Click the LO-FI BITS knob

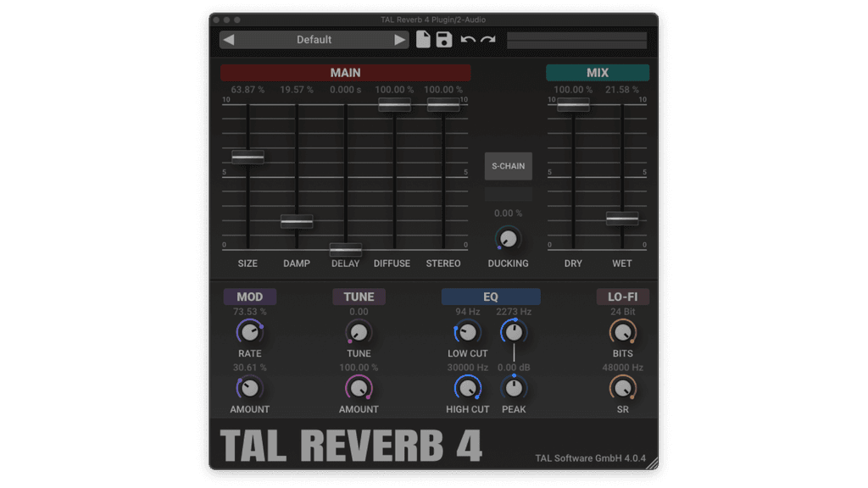[x=623, y=332]
